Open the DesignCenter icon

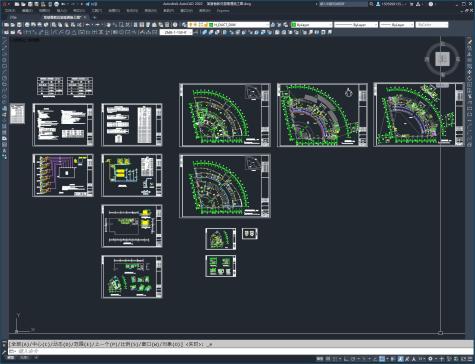[142, 25]
